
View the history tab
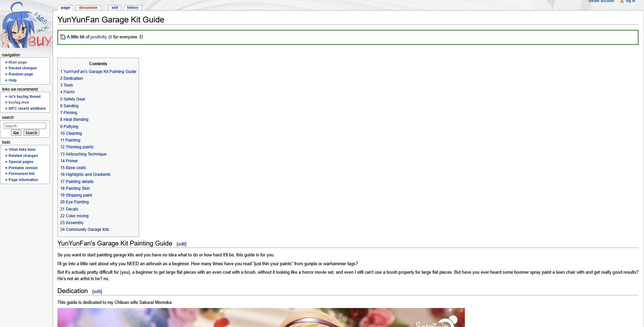coord(133,7)
